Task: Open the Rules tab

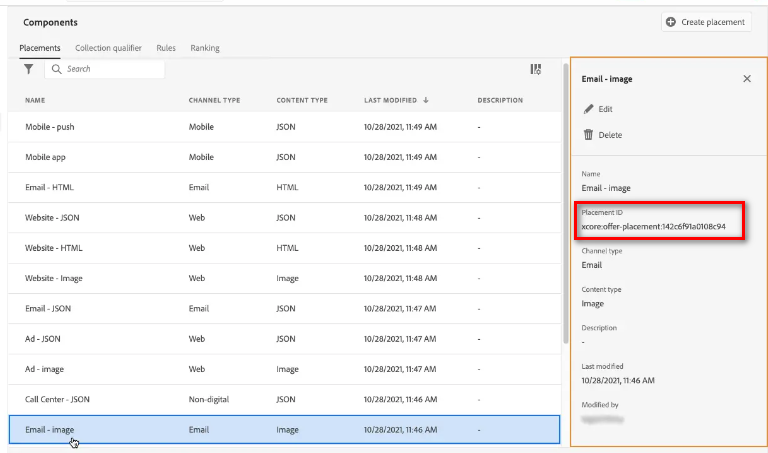Action: 166,48
